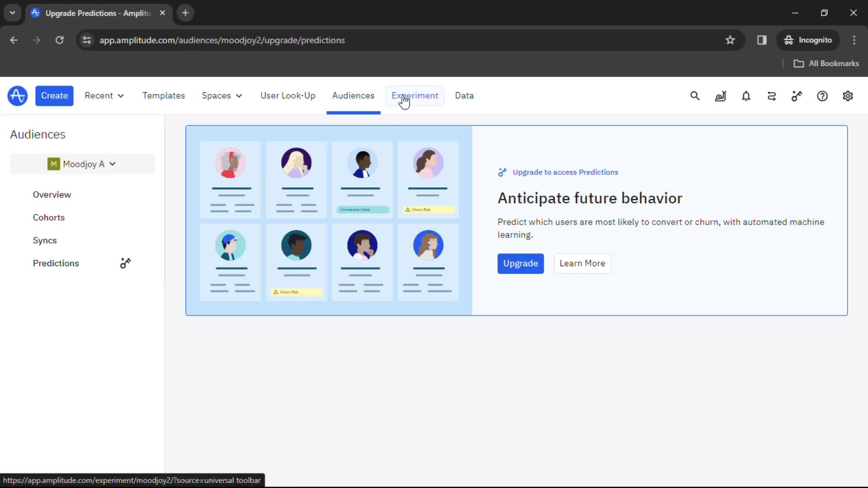Close the Upgrade Predictions tab
868x488 pixels.
(162, 13)
